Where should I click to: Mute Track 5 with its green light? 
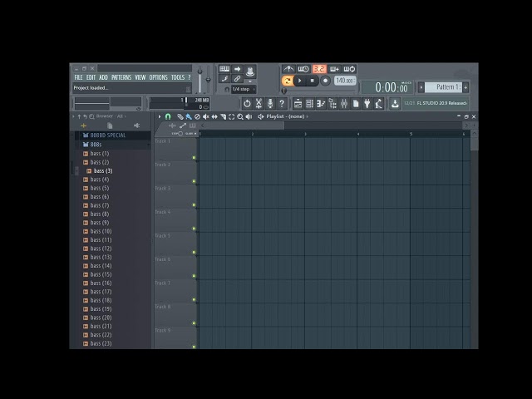click(194, 252)
